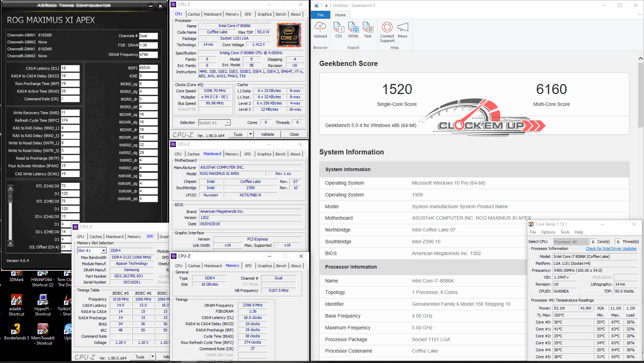The image size is (644, 363).
Task: Click the CAS# Latency (tCL) value field
Action: (x=71, y=68)
